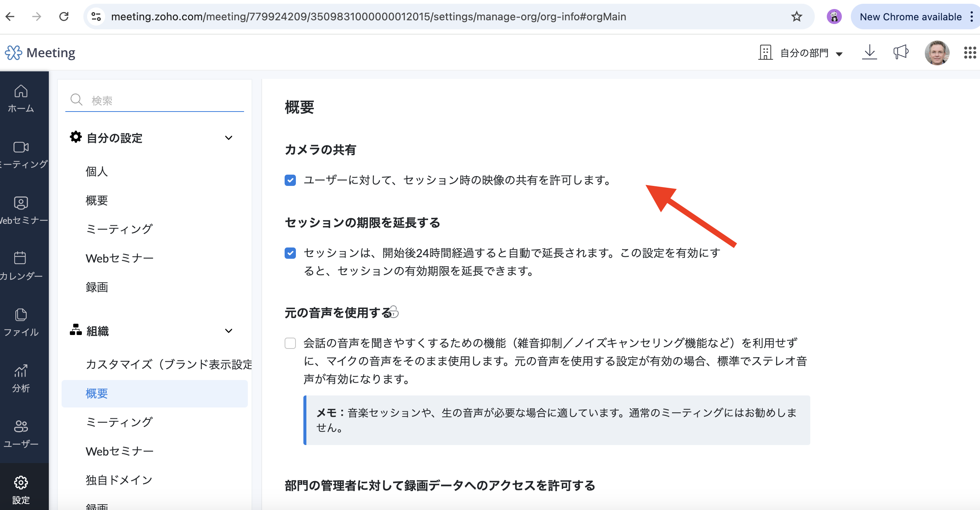Select 個人 under 自分の設定

[96, 172]
